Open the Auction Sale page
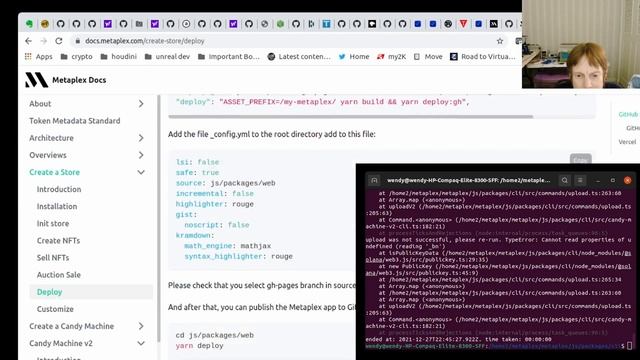The height and width of the screenshot is (360, 640). click(x=59, y=275)
